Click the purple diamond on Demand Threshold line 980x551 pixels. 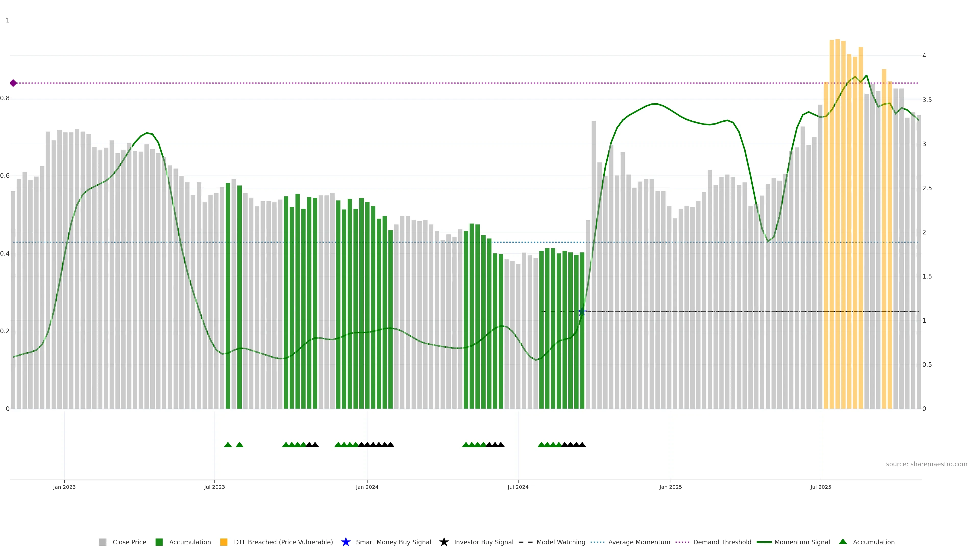13,83
